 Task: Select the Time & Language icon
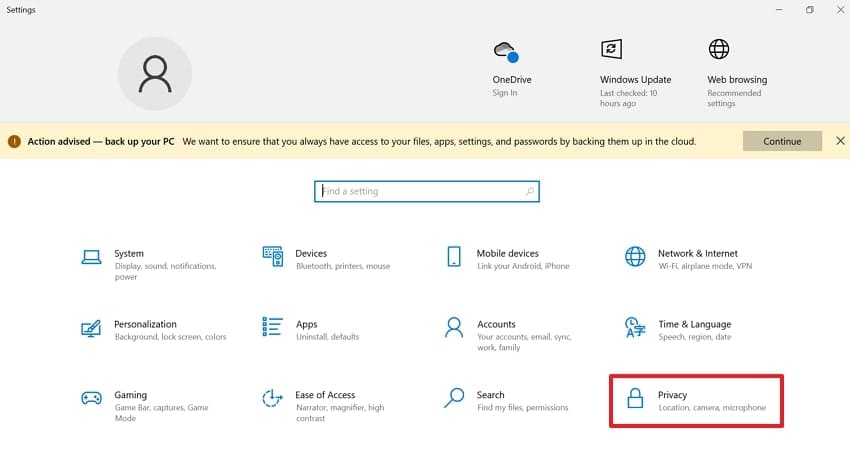(635, 327)
